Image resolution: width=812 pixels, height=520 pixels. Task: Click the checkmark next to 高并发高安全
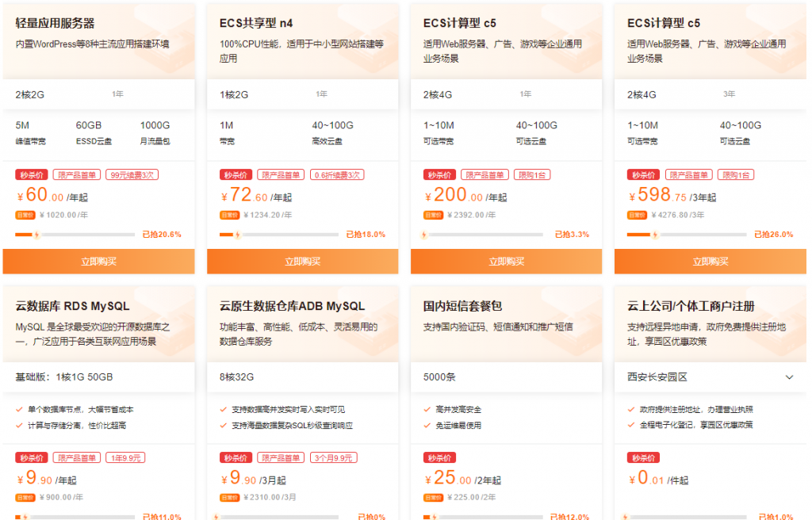click(x=427, y=410)
